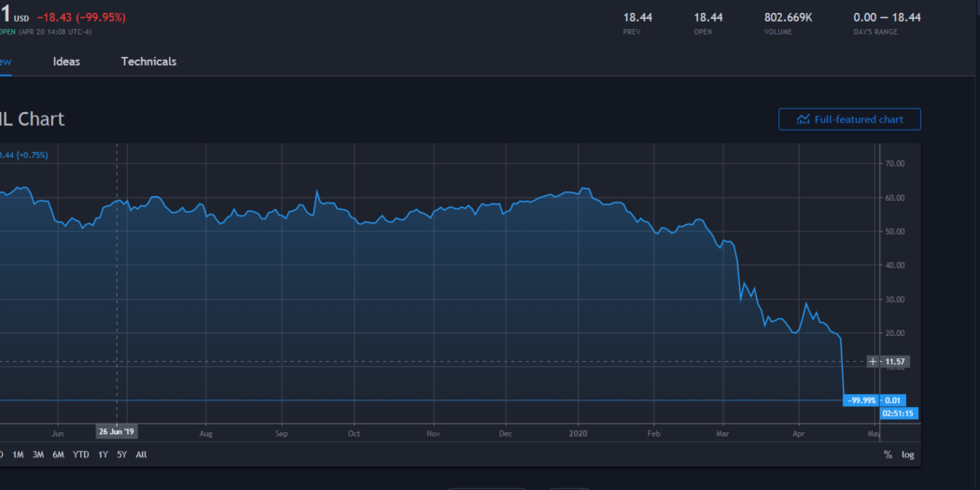The image size is (980, 490).
Task: Select the 1M time range
Action: [18, 455]
